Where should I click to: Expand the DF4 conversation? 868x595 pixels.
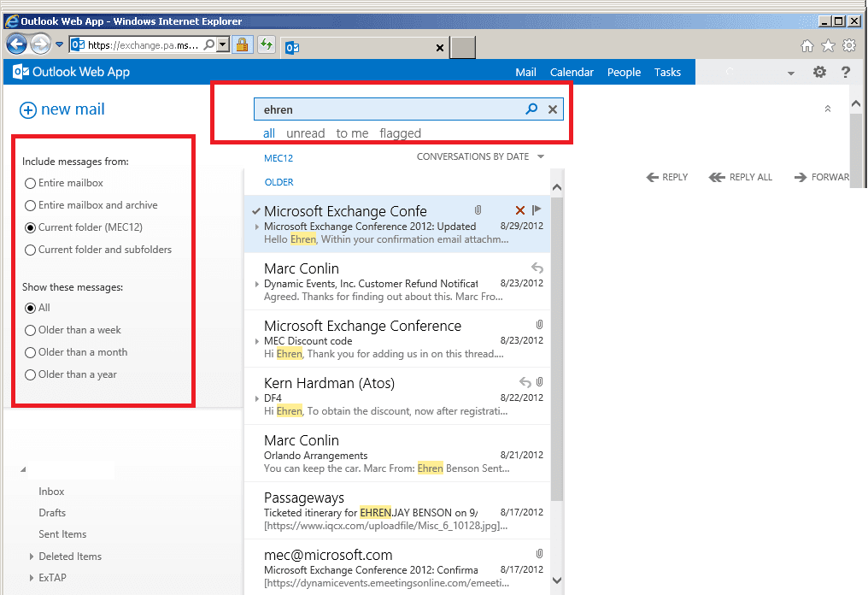(x=257, y=398)
